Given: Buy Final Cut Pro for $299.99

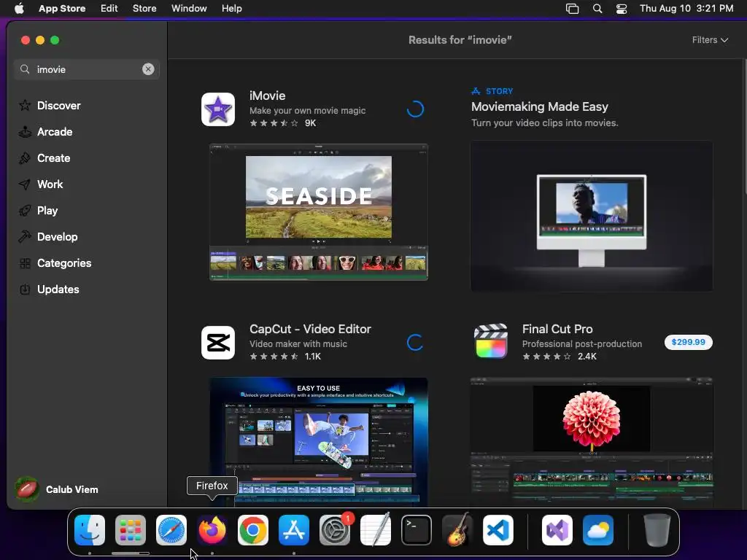Looking at the screenshot, I should coord(689,342).
